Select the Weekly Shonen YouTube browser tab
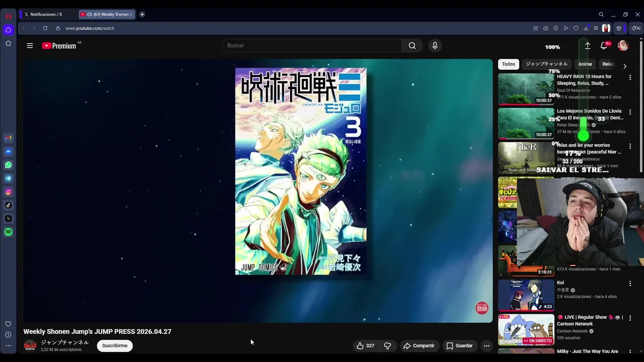This screenshot has height=362, width=644. pos(108,15)
